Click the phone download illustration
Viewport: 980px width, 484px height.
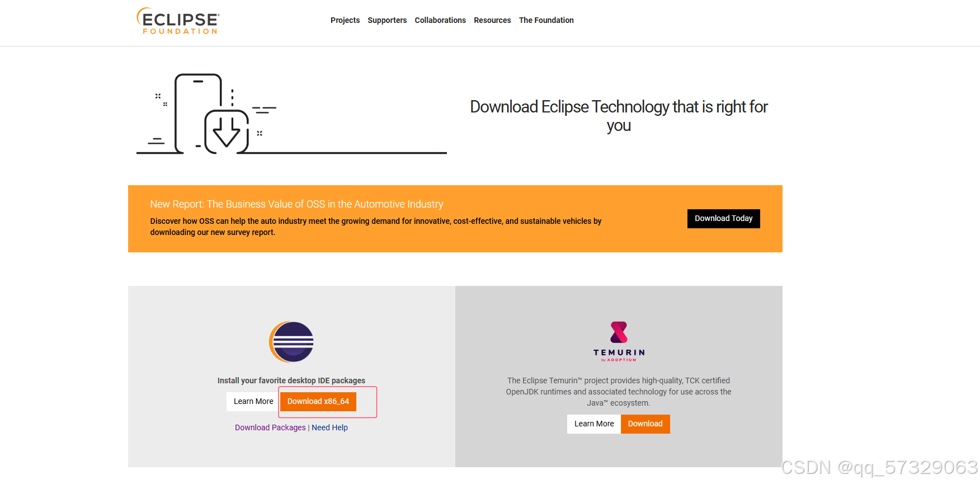(x=291, y=114)
